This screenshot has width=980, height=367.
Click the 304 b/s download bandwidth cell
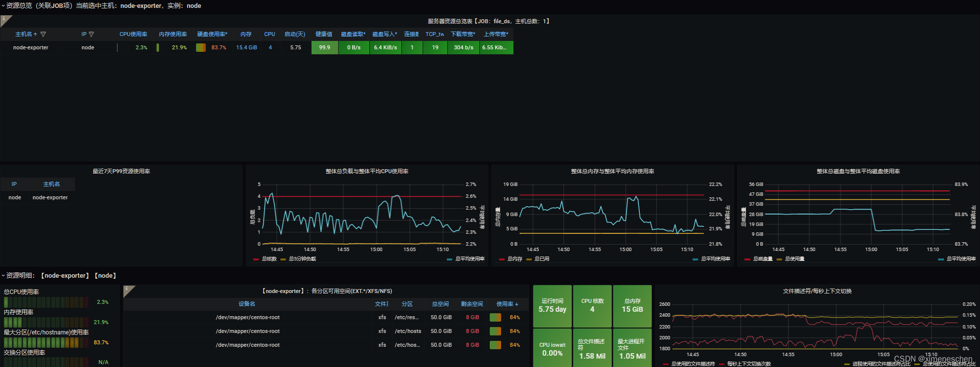[x=463, y=48]
